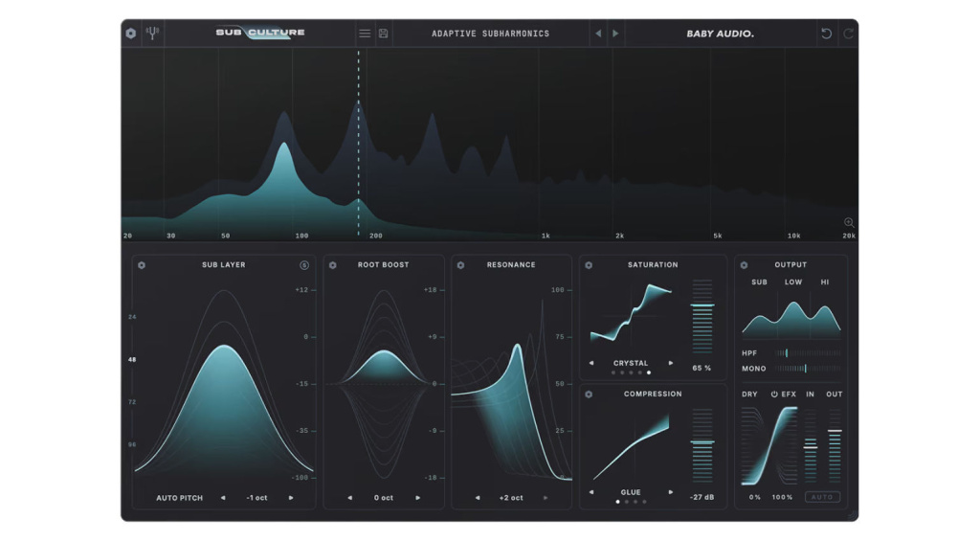Click the IN level meter handle

click(x=811, y=447)
